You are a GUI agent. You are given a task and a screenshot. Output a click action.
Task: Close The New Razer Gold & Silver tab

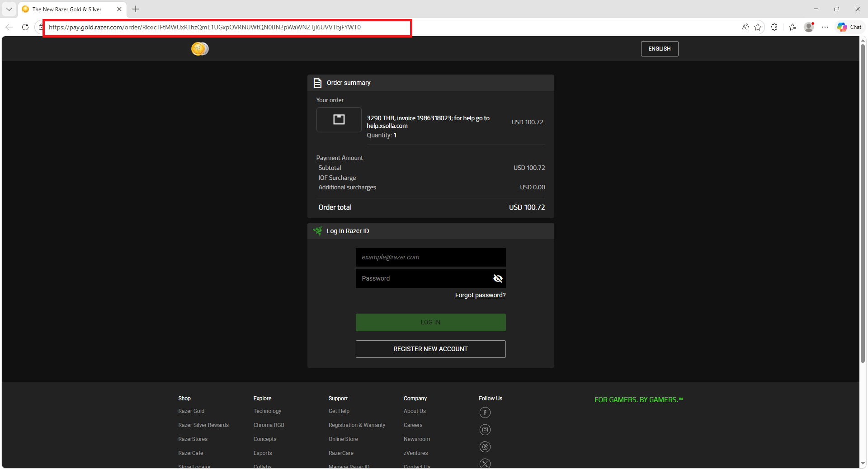[x=119, y=9]
